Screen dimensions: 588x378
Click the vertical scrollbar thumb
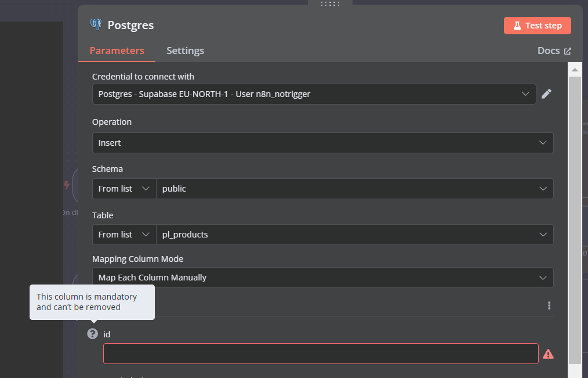575,220
